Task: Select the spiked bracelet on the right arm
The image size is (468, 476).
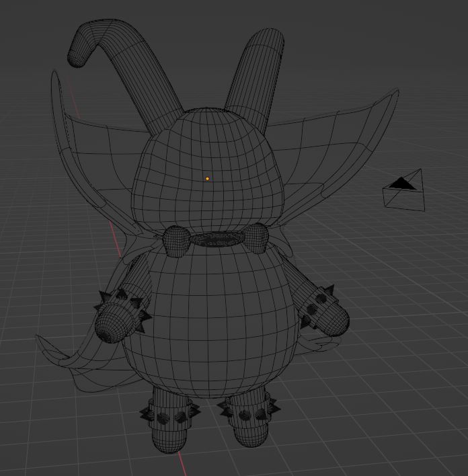Action: (x=315, y=305)
